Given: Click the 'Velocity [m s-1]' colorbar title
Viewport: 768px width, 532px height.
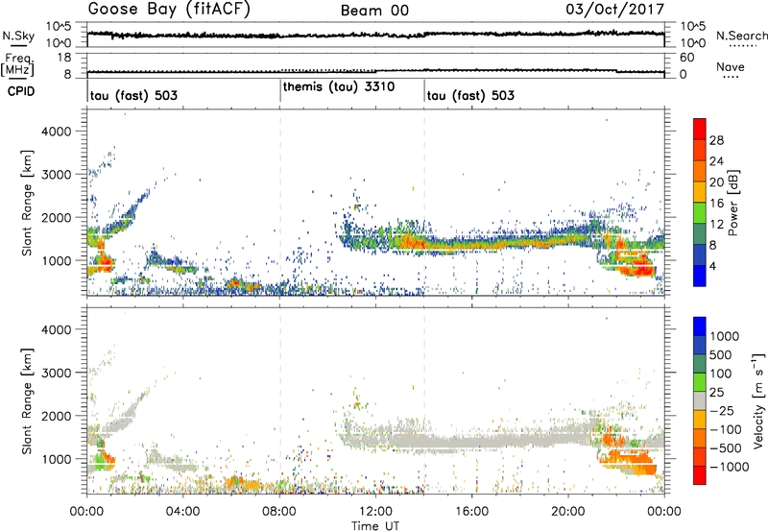Looking at the screenshot, I should 758,400.
